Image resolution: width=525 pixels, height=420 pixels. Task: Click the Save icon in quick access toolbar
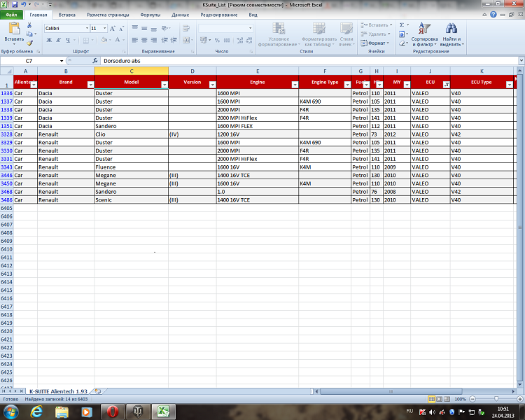15,4
